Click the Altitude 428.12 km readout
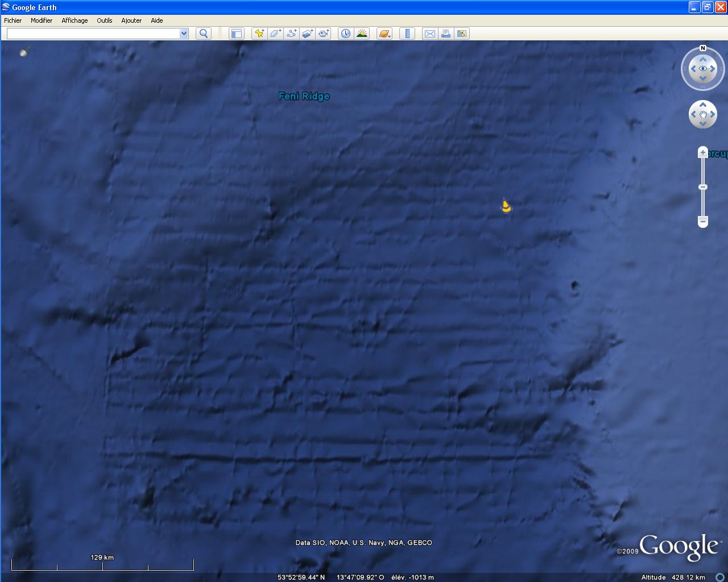The image size is (728, 582). 673,577
